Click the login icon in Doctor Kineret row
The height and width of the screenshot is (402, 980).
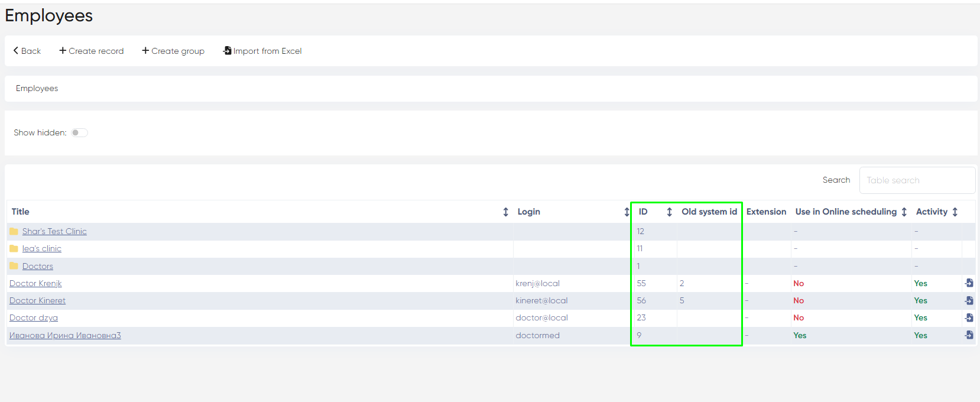pyautogui.click(x=969, y=300)
